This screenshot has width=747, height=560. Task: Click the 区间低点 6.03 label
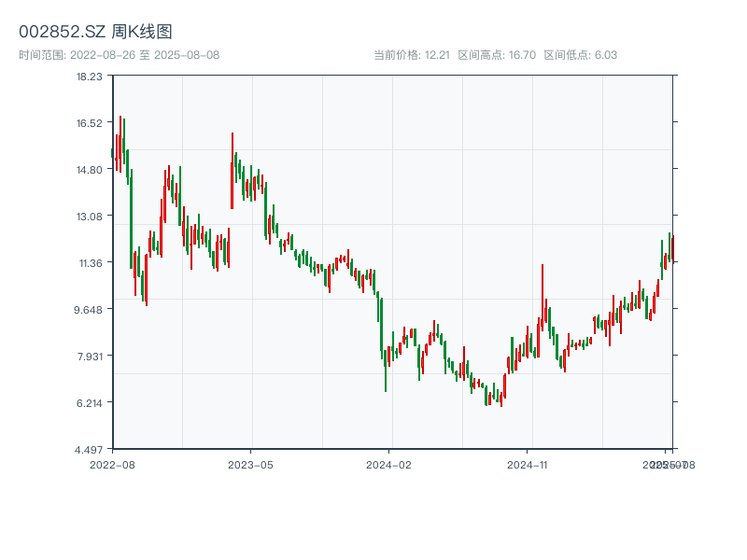[580, 55]
